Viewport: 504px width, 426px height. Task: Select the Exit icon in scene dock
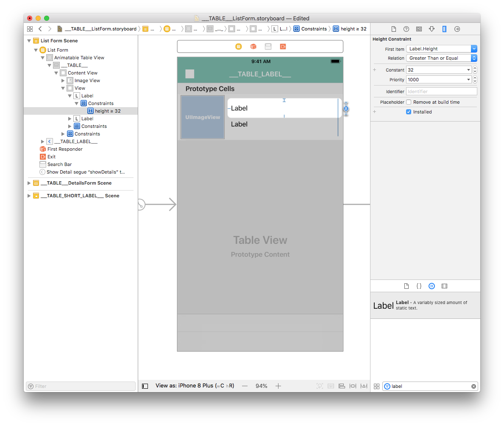pos(283,47)
